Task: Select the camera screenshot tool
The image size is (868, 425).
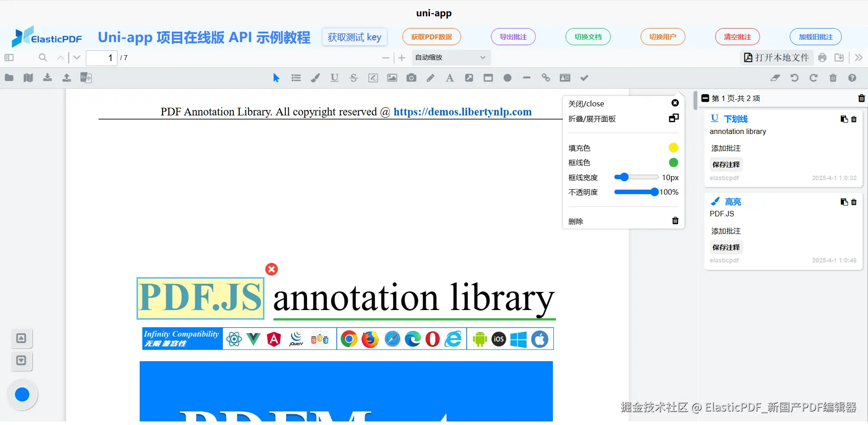Action: 411,78
